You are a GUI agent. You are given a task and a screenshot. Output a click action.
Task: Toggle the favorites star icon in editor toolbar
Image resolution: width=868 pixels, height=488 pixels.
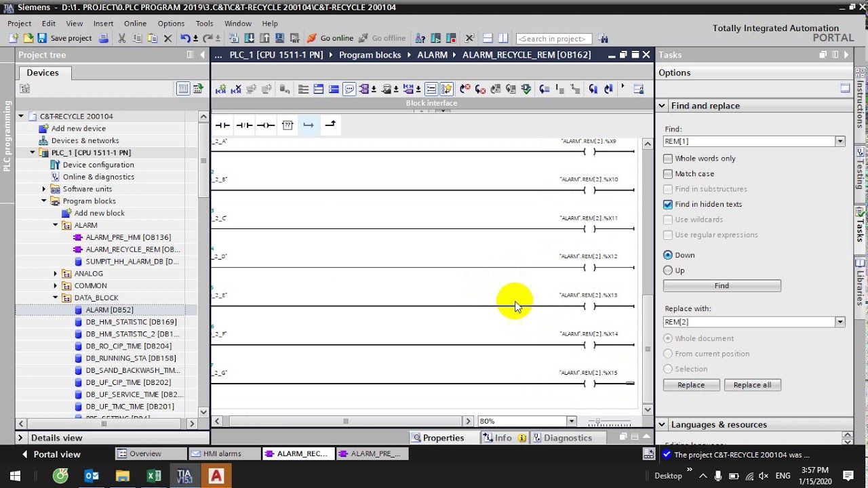pyautogui.click(x=446, y=89)
